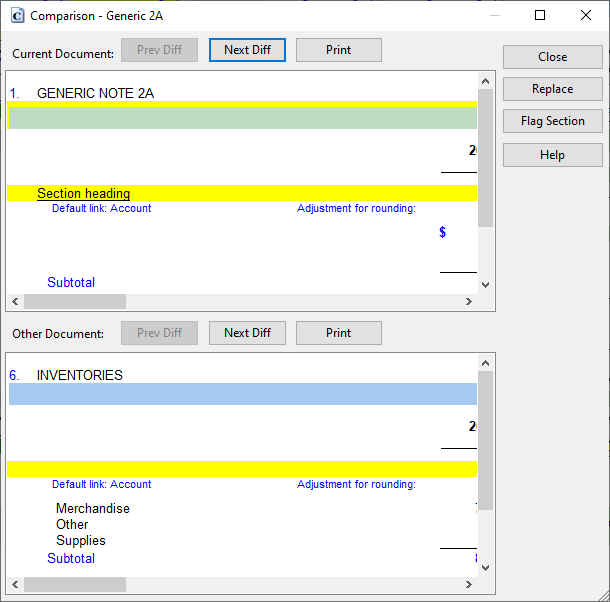Click down arrow of Current Document vertical scrollbar
Screen dimensions: 610x602
pyautogui.click(x=485, y=285)
